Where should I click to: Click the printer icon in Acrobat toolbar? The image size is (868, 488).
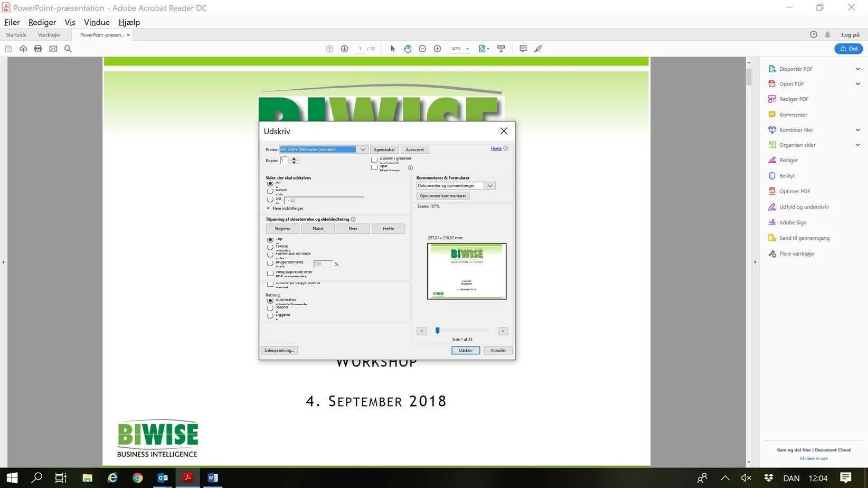(x=38, y=49)
